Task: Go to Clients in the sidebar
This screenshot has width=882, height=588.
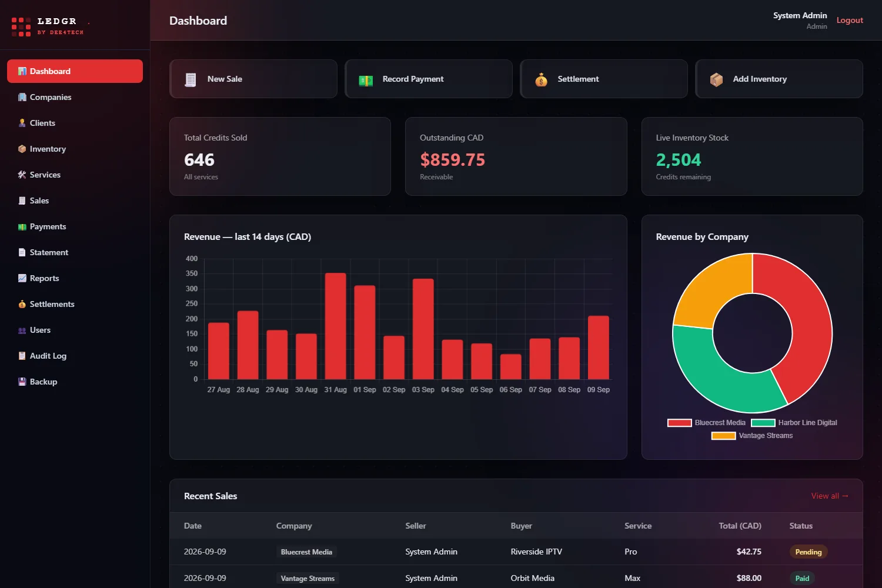Action: (x=75, y=123)
